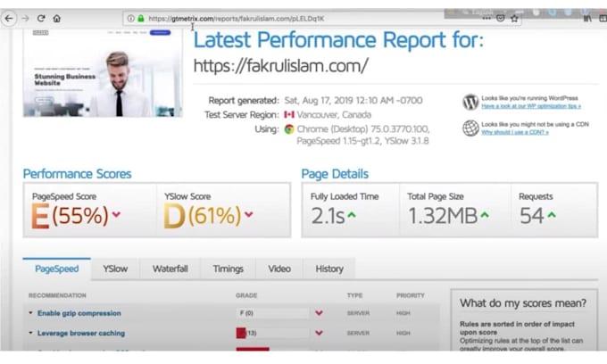This screenshot has width=607, height=364.
Task: Click the Requests value 54
Action: click(x=531, y=216)
